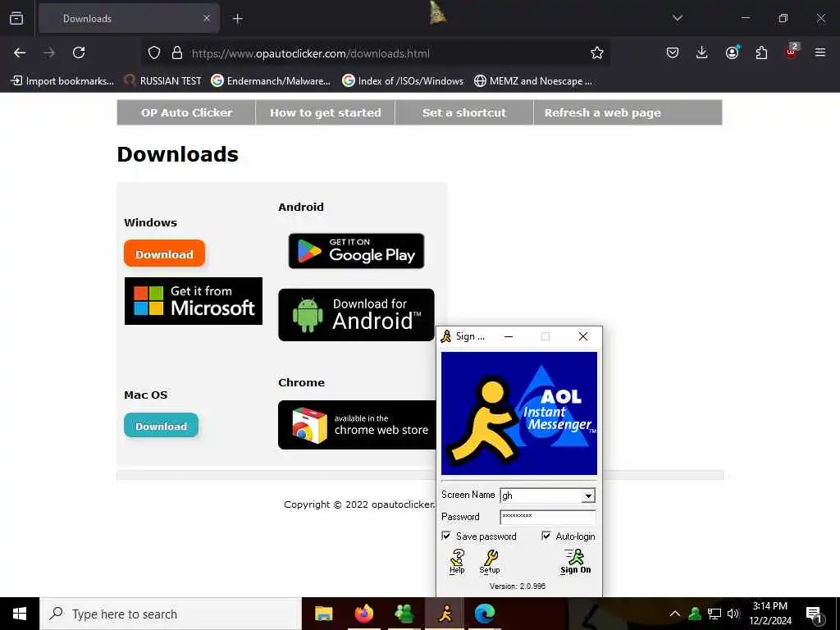
Task: Open File Explorer from the taskbar
Action: click(323, 614)
